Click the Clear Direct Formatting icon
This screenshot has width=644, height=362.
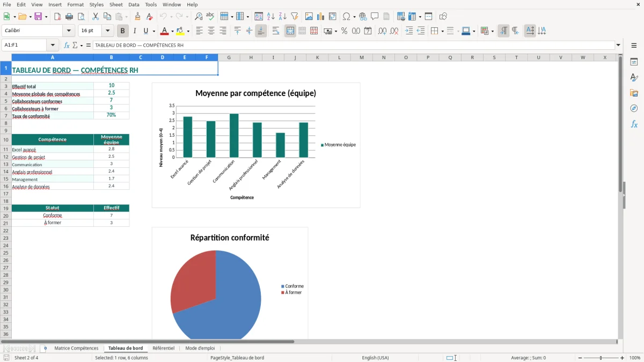point(150,17)
